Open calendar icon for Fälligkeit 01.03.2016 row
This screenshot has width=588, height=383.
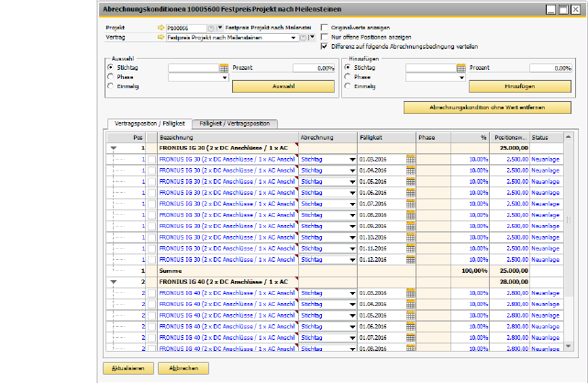(411, 159)
